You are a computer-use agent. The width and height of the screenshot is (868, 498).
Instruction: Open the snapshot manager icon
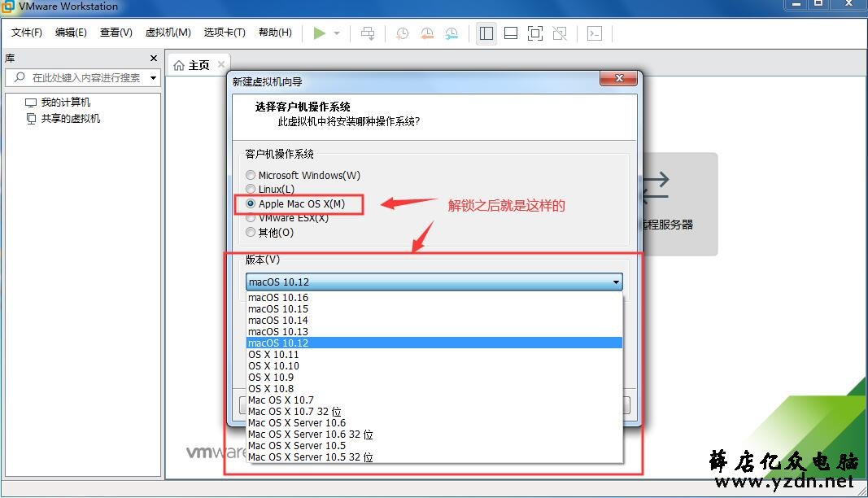point(451,33)
